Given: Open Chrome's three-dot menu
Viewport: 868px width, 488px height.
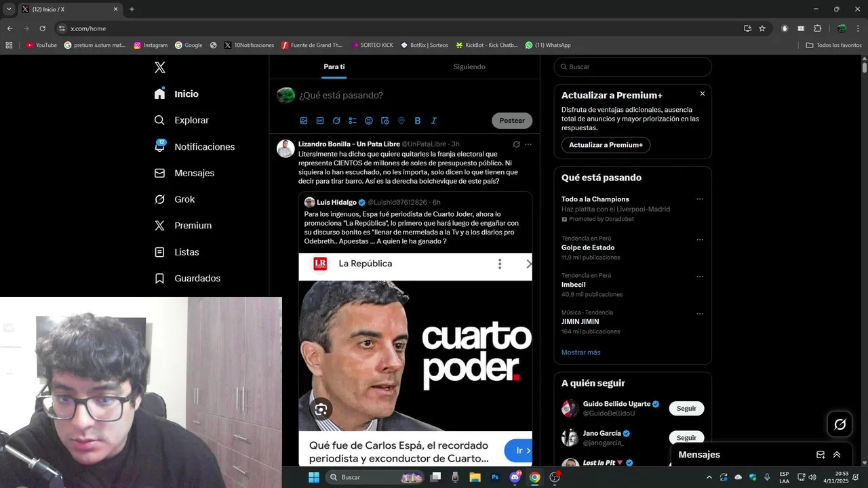Looking at the screenshot, I should (x=857, y=28).
